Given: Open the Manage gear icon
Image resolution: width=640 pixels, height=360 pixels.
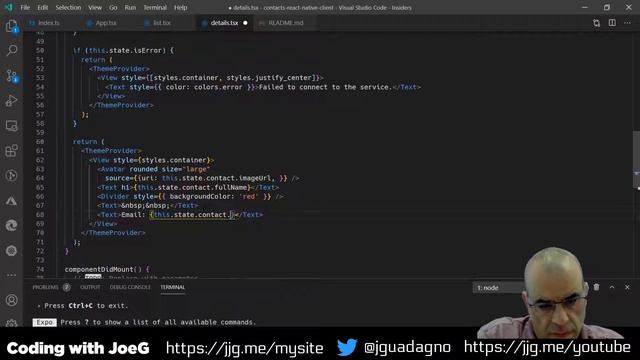Looking at the screenshot, I should point(11,323).
